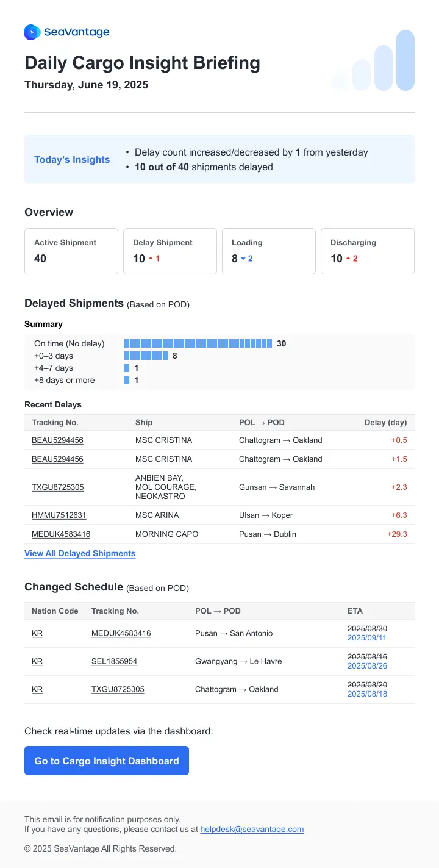Open BEAU5294456 with +0.5 day delay

(x=57, y=440)
